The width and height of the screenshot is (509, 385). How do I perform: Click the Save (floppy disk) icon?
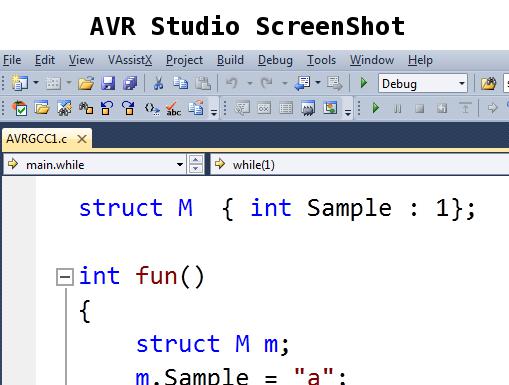click(x=108, y=83)
